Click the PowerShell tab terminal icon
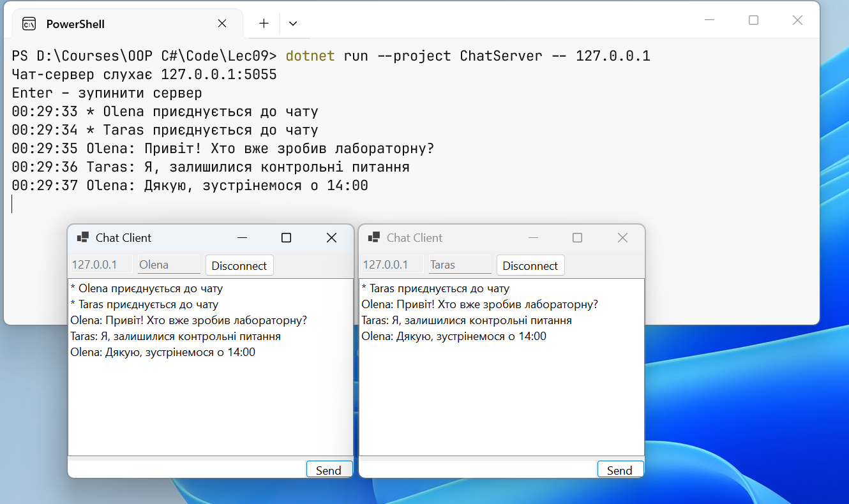 click(x=29, y=24)
